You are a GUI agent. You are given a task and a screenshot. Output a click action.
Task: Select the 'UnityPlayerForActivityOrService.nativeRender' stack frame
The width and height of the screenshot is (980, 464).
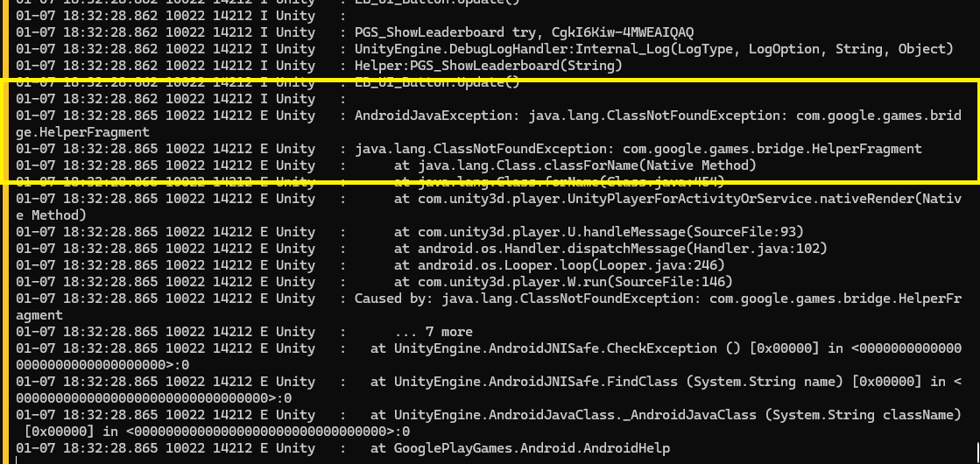(x=489, y=199)
